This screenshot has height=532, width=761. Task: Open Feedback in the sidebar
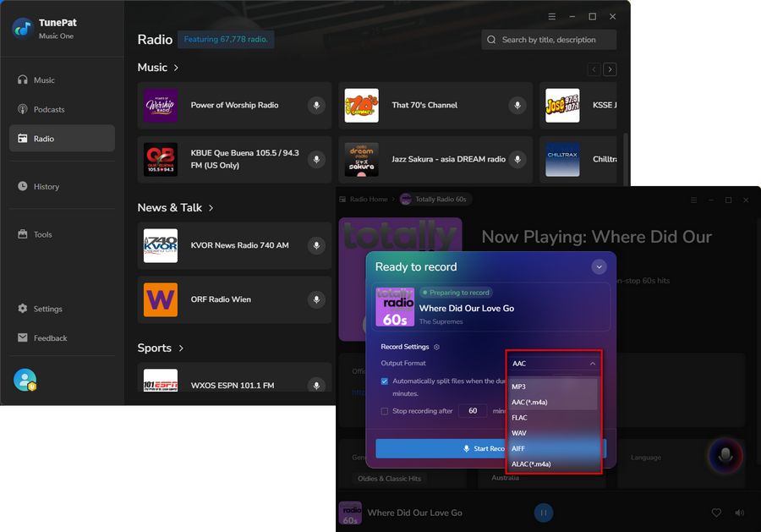tap(62, 337)
